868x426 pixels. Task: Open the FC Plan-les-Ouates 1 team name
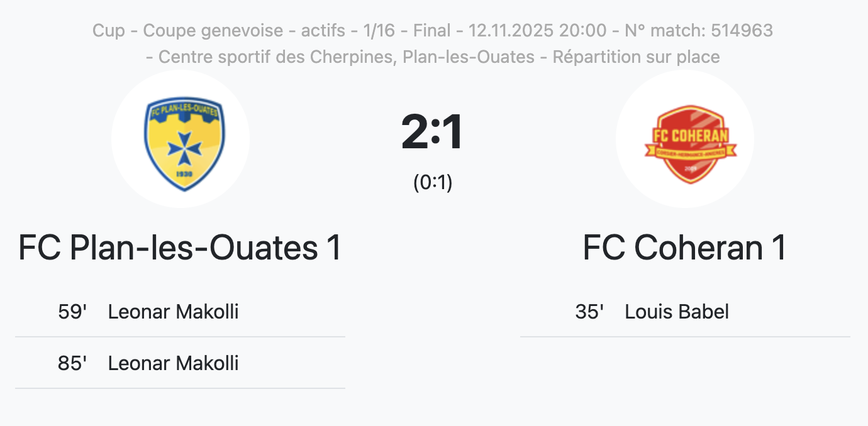(180, 248)
